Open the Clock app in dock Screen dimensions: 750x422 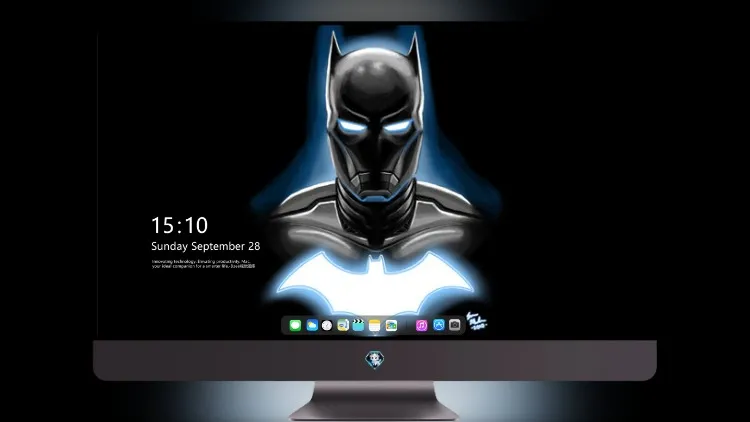pos(327,325)
